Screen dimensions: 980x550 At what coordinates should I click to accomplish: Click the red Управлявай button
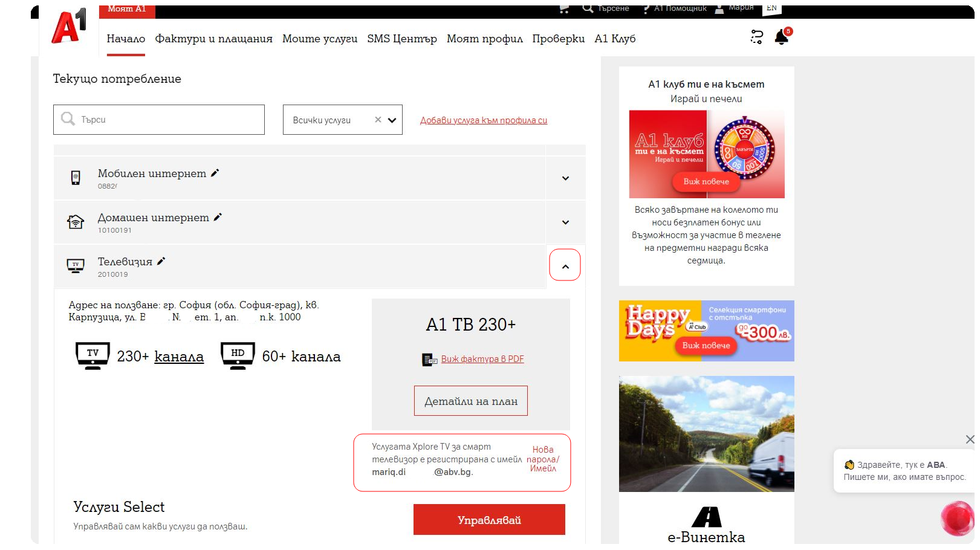[x=489, y=520]
